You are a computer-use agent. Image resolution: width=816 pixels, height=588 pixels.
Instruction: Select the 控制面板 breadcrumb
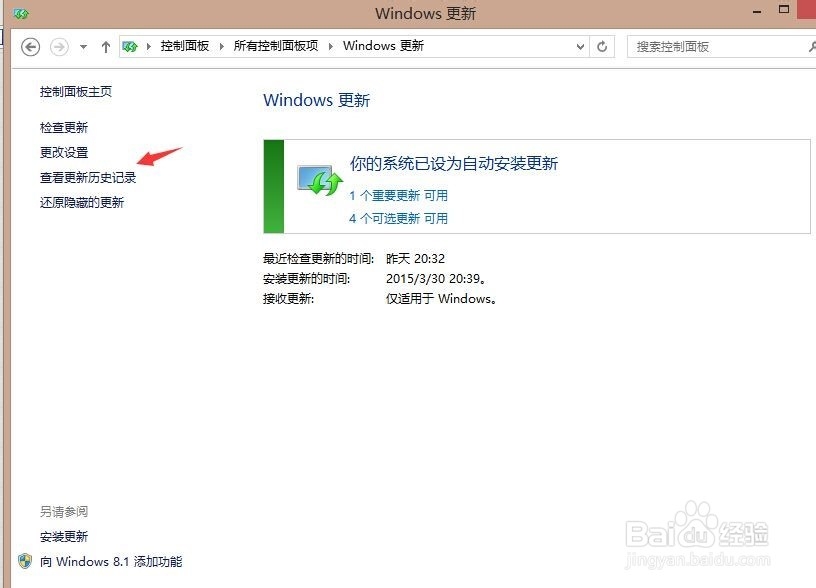coord(185,46)
